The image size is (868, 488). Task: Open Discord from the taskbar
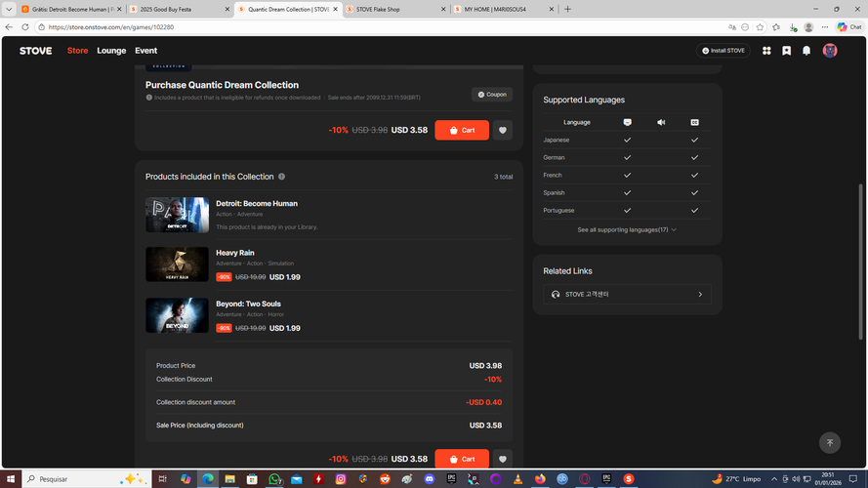[429, 479]
